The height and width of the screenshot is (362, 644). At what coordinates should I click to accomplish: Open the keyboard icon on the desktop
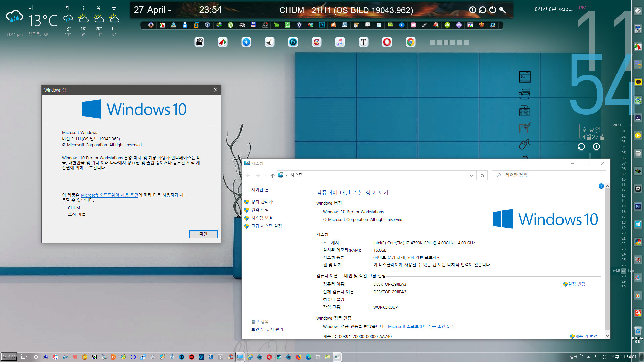[x=525, y=111]
